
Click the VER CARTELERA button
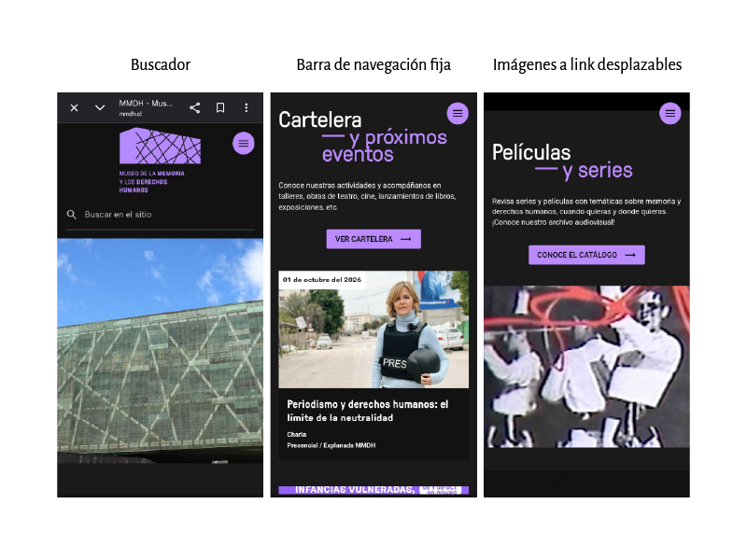[x=373, y=239]
